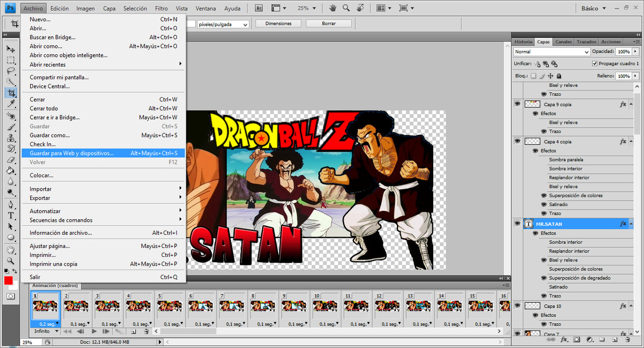Select the Eraser tool
644x348 pixels.
[x=11, y=160]
